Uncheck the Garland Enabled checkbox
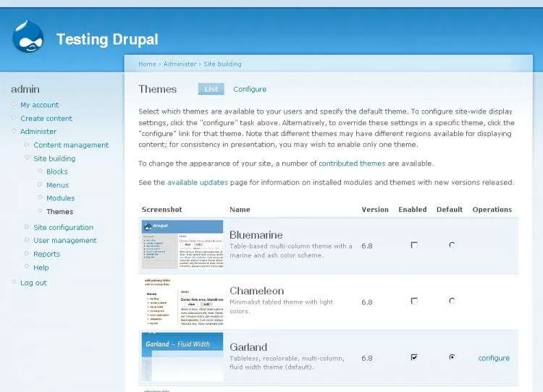 click(x=414, y=357)
